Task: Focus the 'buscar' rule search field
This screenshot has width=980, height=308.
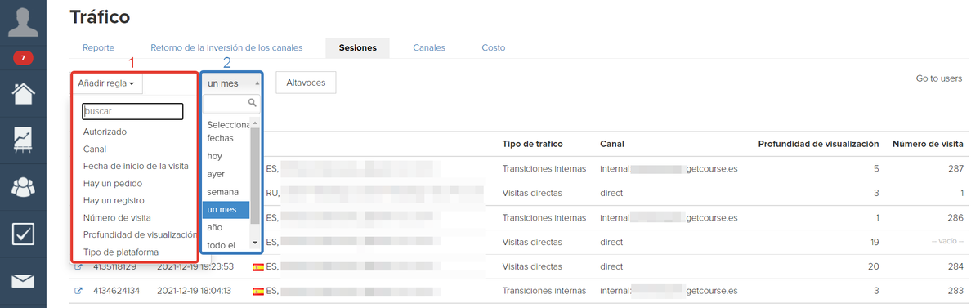Action: point(132,111)
